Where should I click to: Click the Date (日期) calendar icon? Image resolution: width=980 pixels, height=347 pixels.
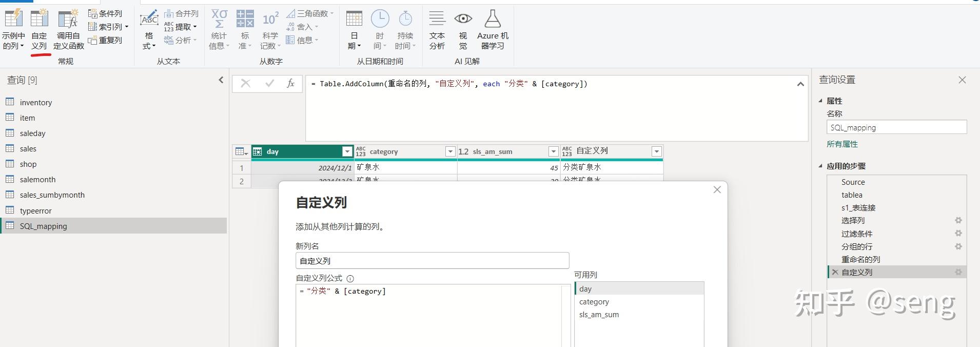click(354, 18)
